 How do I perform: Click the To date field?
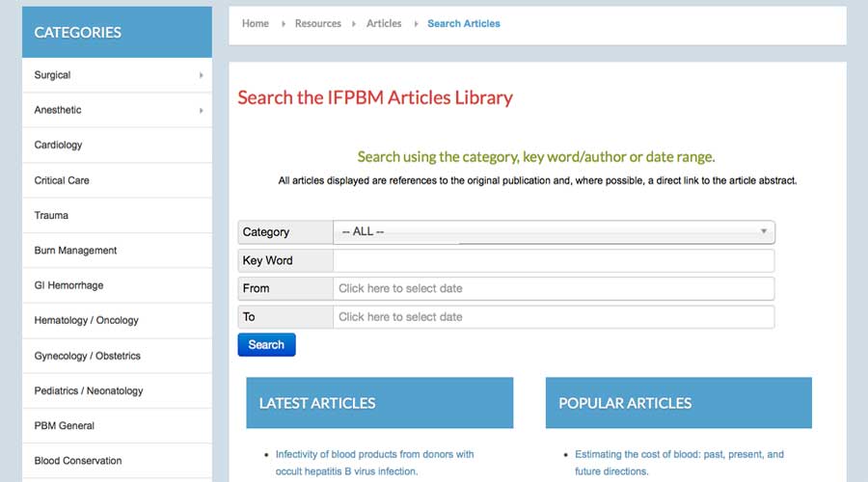click(554, 317)
